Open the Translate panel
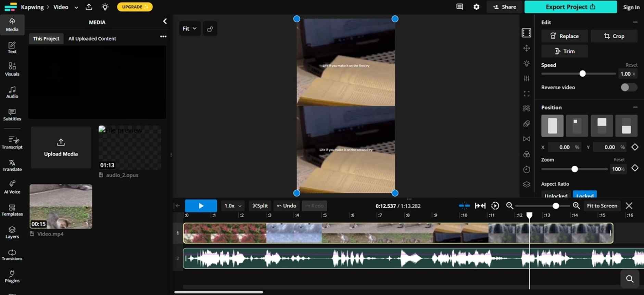 (12, 165)
